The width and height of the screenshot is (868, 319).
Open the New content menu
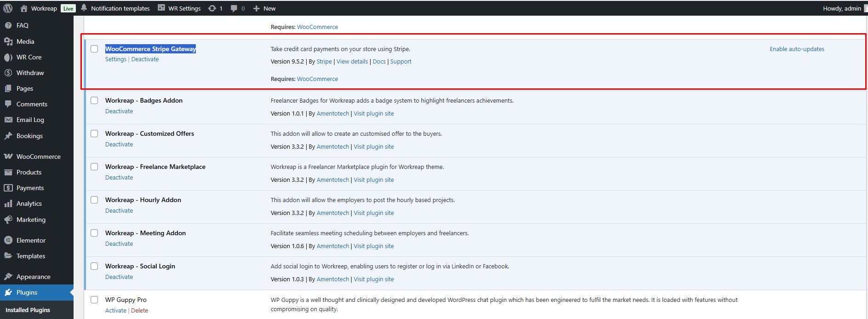point(264,8)
